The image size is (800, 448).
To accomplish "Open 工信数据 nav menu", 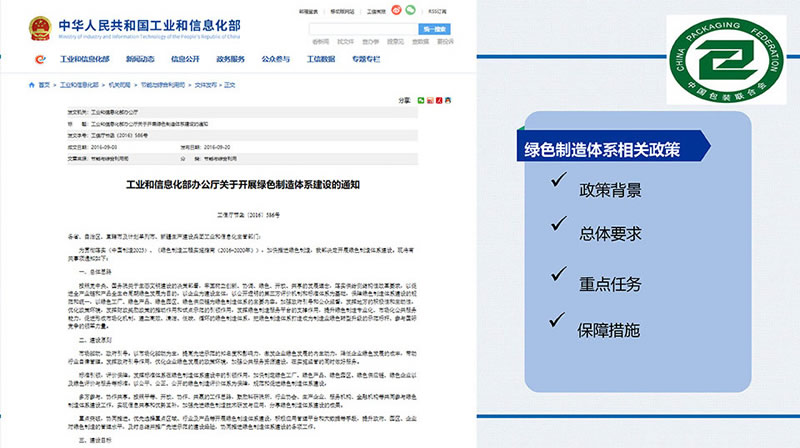I will (321, 59).
